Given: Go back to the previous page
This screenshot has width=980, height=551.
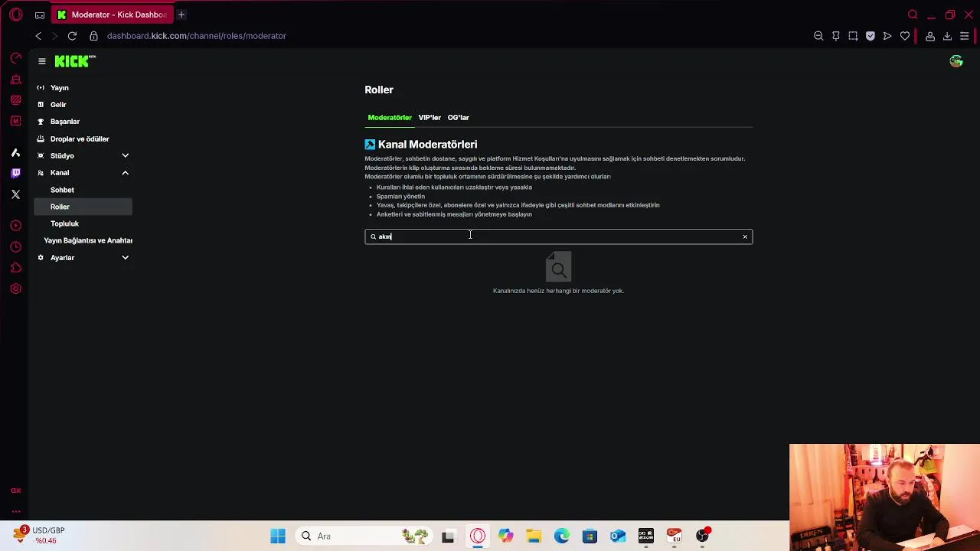Looking at the screenshot, I should click(38, 36).
